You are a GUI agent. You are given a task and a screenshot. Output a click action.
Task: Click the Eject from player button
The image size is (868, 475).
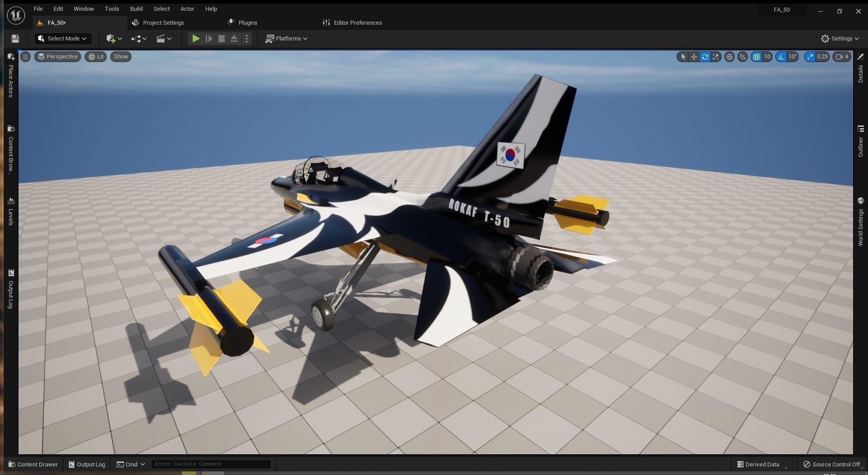[234, 39]
